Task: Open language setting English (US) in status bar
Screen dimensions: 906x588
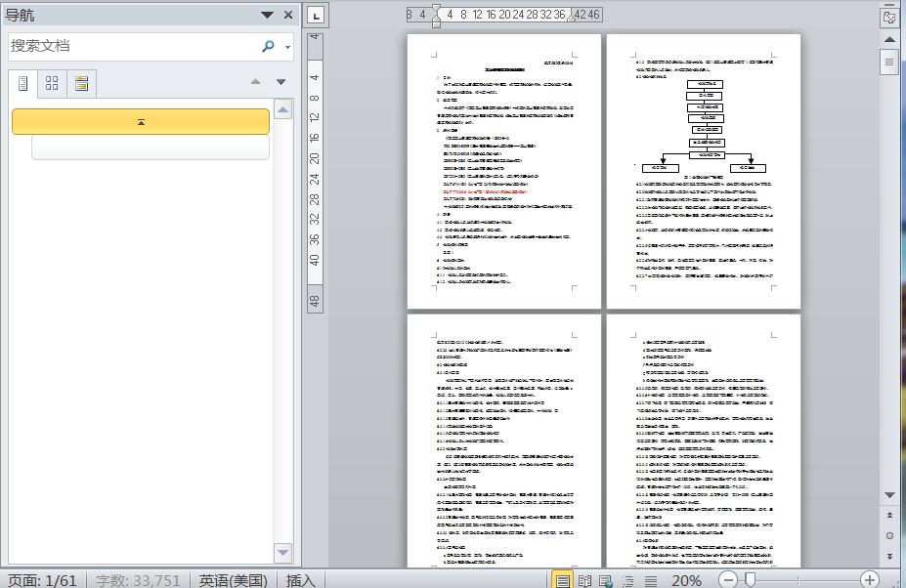Action: pos(233,580)
